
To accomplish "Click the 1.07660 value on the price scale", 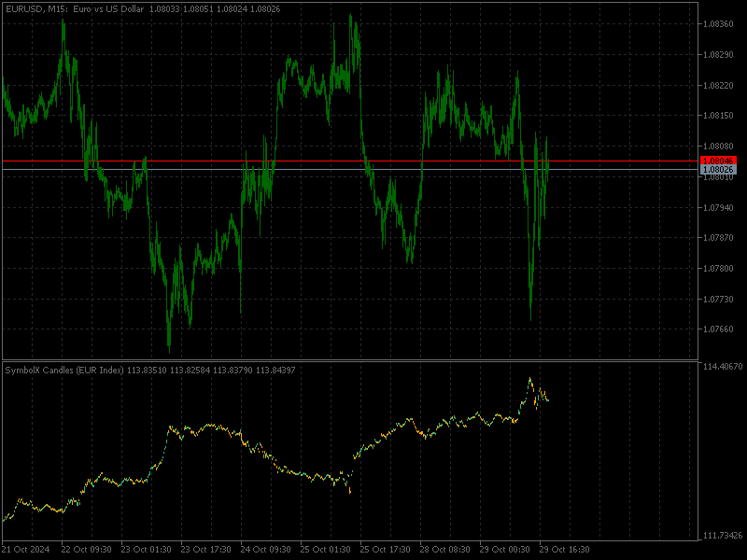I will tap(719, 327).
